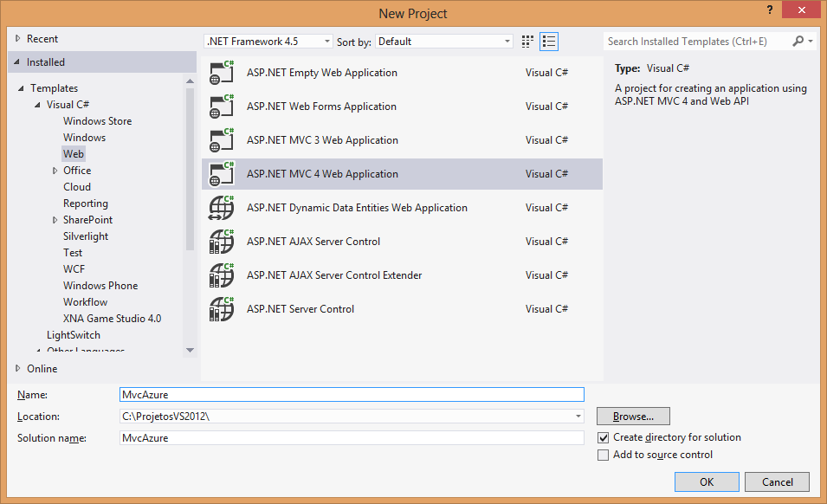
Task: Click the ASP.NET Empty Web Application template icon
Action: point(222,73)
